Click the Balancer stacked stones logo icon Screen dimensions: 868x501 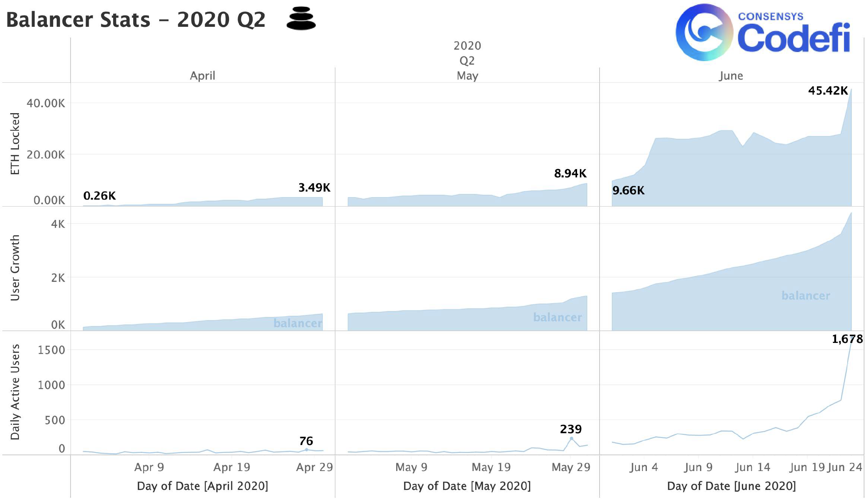click(301, 18)
